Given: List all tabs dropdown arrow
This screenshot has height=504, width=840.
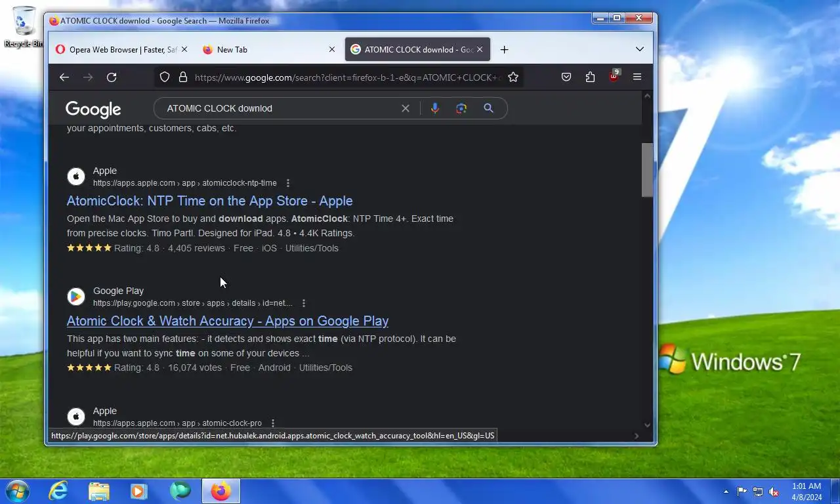Looking at the screenshot, I should tap(640, 49).
